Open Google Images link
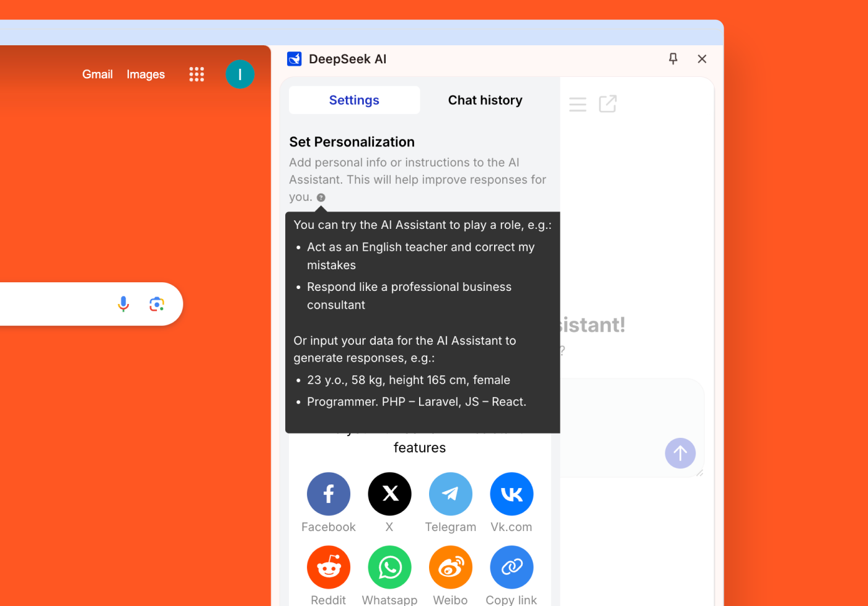This screenshot has width=868, height=606. coord(146,74)
